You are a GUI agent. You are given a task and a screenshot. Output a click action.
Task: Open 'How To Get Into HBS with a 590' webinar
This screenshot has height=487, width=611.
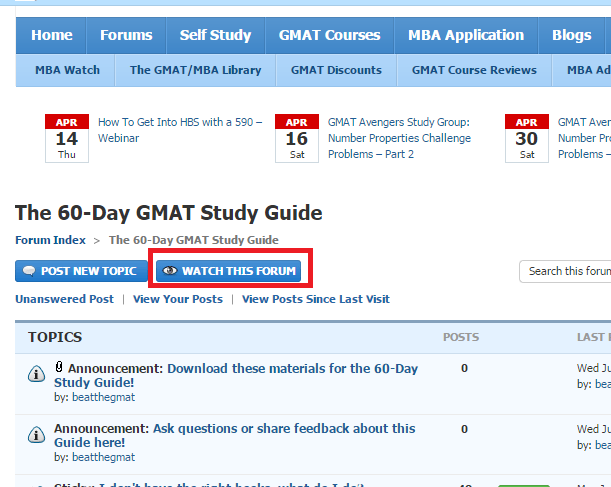click(x=180, y=130)
